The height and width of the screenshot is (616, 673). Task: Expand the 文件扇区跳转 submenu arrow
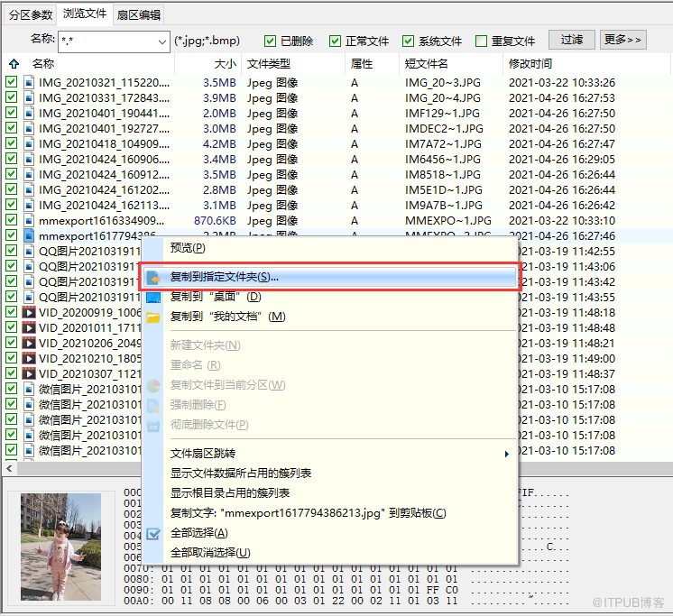point(507,454)
